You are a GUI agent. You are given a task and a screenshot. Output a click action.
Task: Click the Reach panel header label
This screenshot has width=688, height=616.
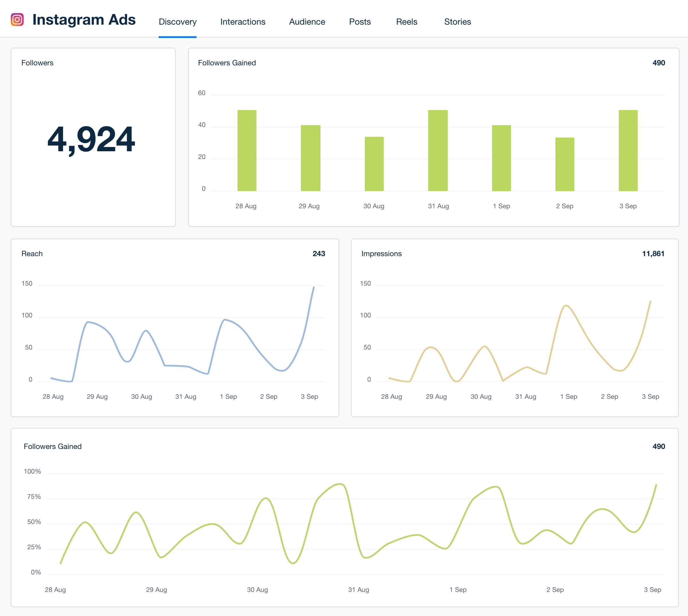32,254
